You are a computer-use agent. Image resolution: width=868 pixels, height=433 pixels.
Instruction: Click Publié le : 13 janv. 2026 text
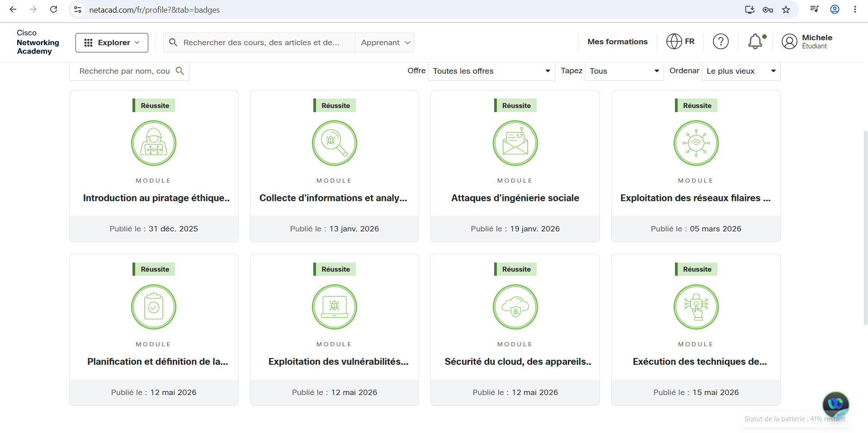coord(335,229)
